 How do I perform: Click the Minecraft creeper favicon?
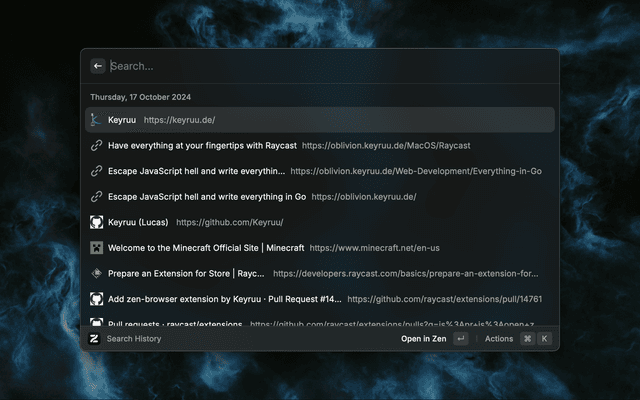pos(97,247)
